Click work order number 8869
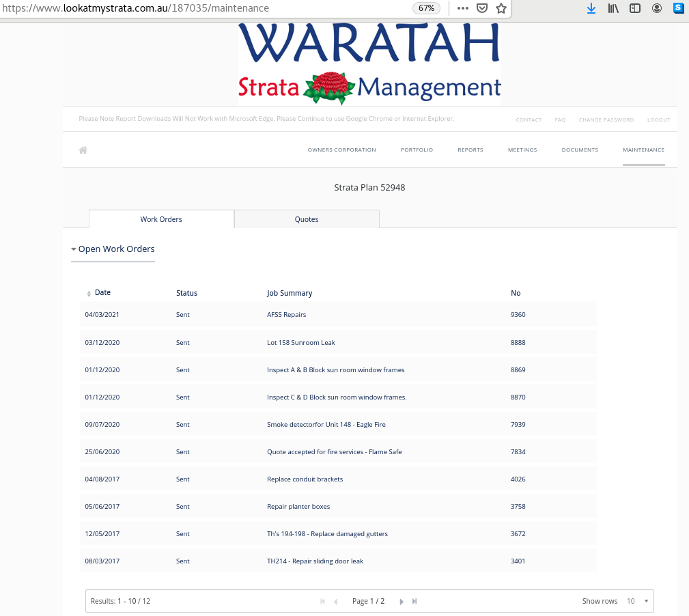689x616 pixels. tap(518, 370)
